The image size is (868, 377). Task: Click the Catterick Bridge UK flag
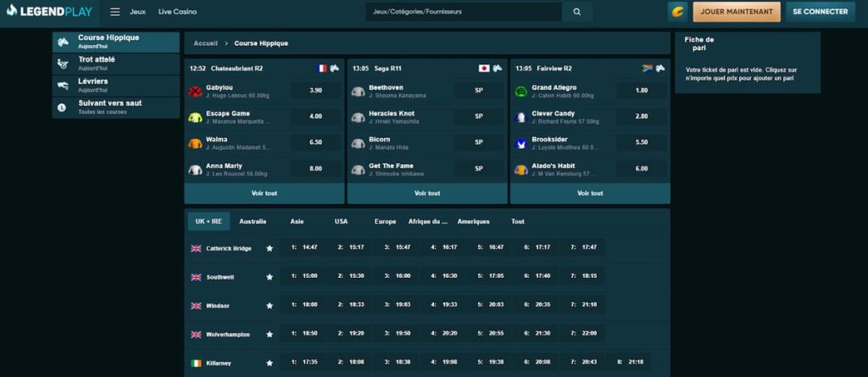(196, 248)
